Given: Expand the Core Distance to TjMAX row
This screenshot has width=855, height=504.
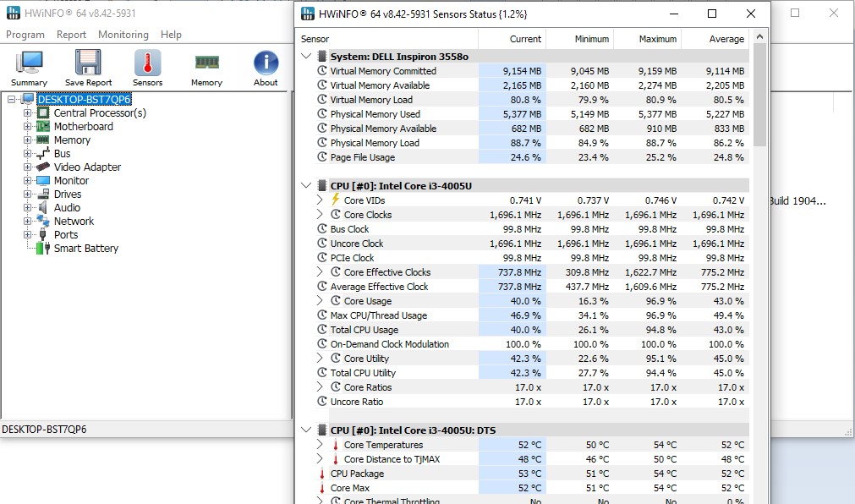Looking at the screenshot, I should click(320, 458).
